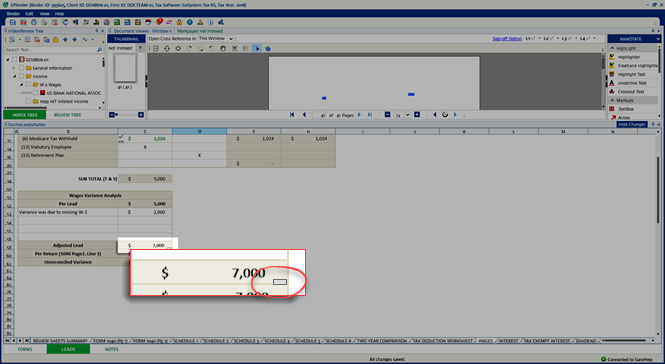Click the THUMBNAIL button
Screen dimensions: 665x364
point(126,39)
